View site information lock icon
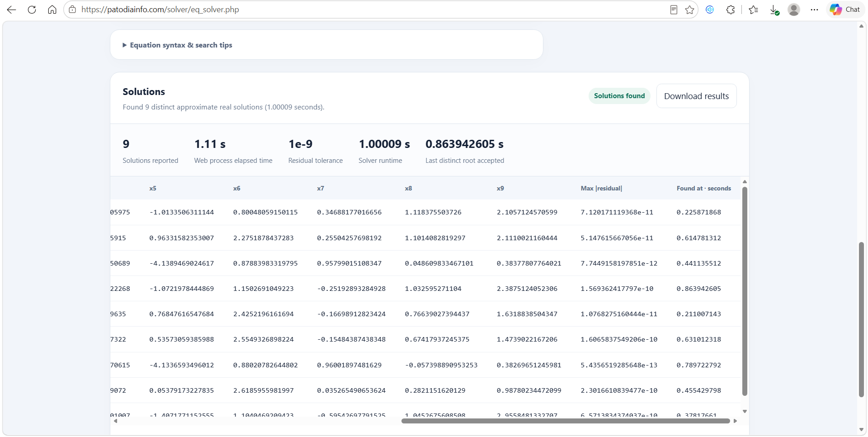This screenshot has width=868, height=437. 72,9
